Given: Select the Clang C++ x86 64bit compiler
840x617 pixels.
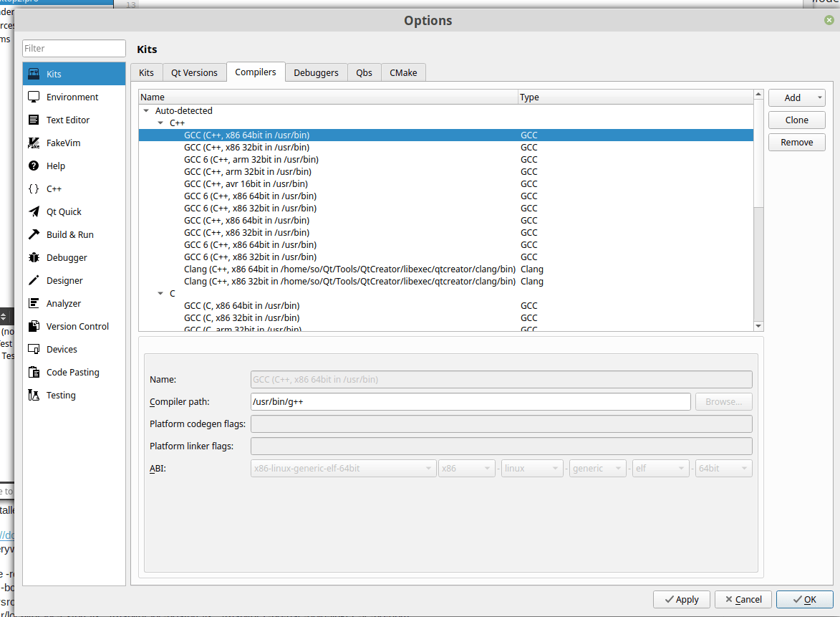Looking at the screenshot, I should 349,269.
